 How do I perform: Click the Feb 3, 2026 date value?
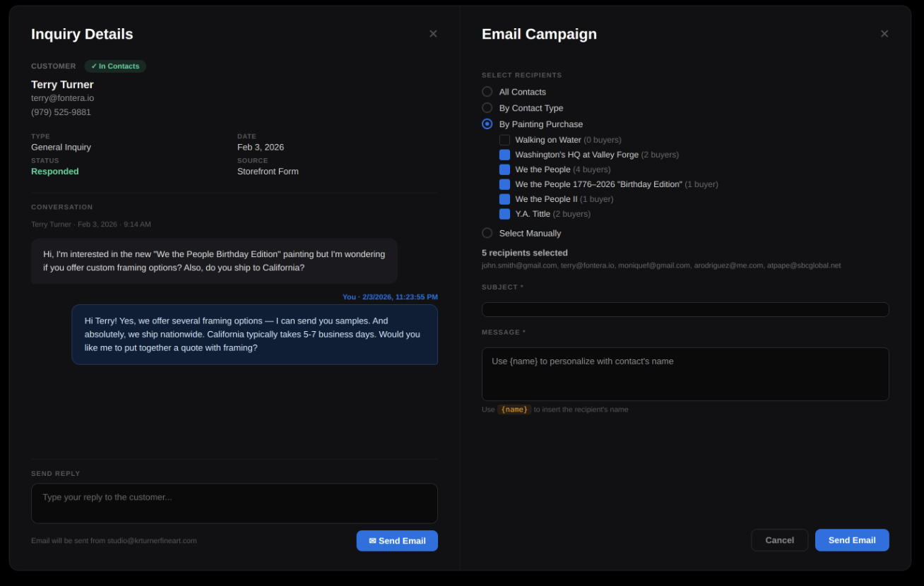[261, 148]
